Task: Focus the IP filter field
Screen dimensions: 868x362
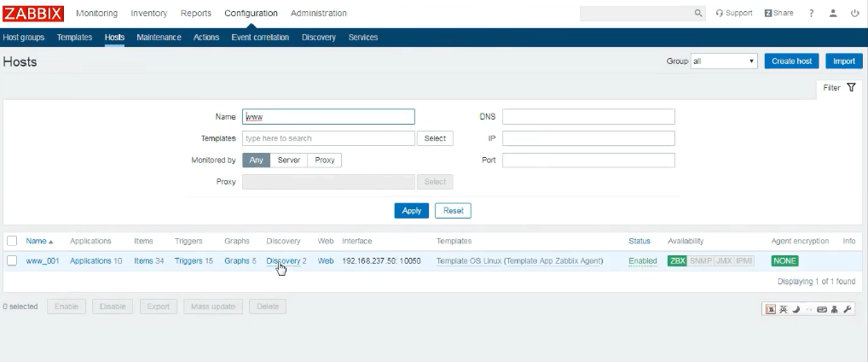Action: pos(588,138)
